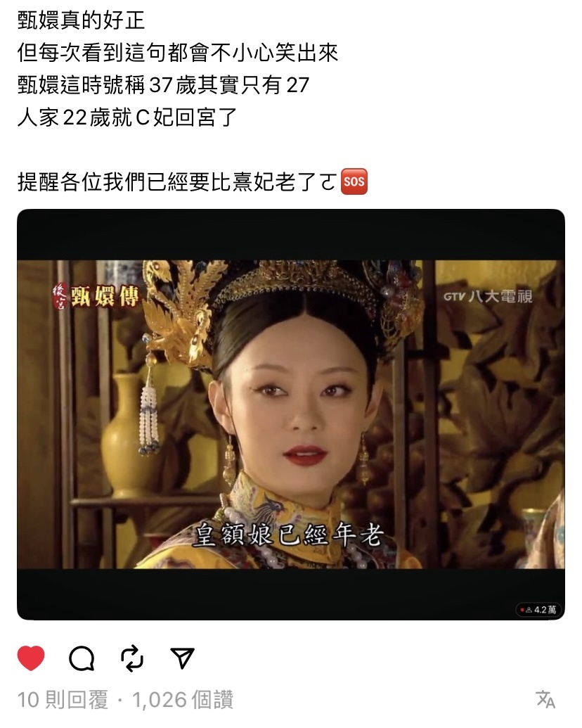Viewport: 582px width, 728px height.
Task: Tap the line 提醒各位我們已經要比熹妃老了
Action: [x=177, y=181]
